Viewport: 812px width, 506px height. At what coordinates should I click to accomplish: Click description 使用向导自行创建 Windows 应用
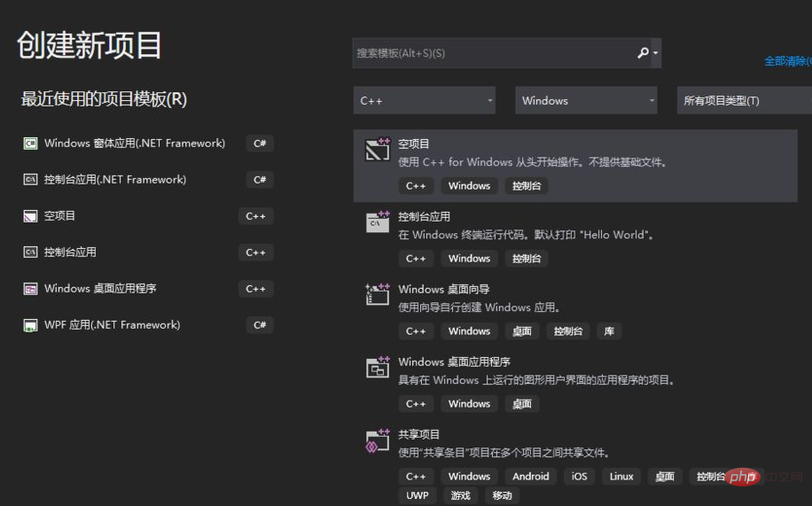480,307
